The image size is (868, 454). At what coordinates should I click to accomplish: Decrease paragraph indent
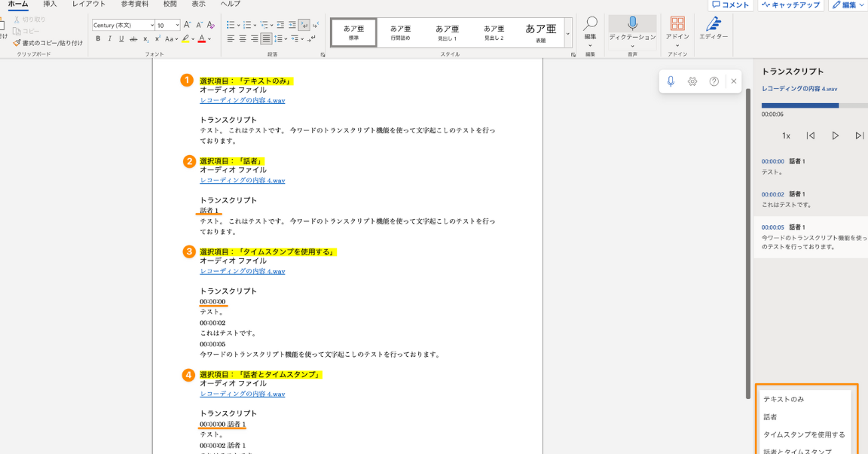[x=280, y=25]
